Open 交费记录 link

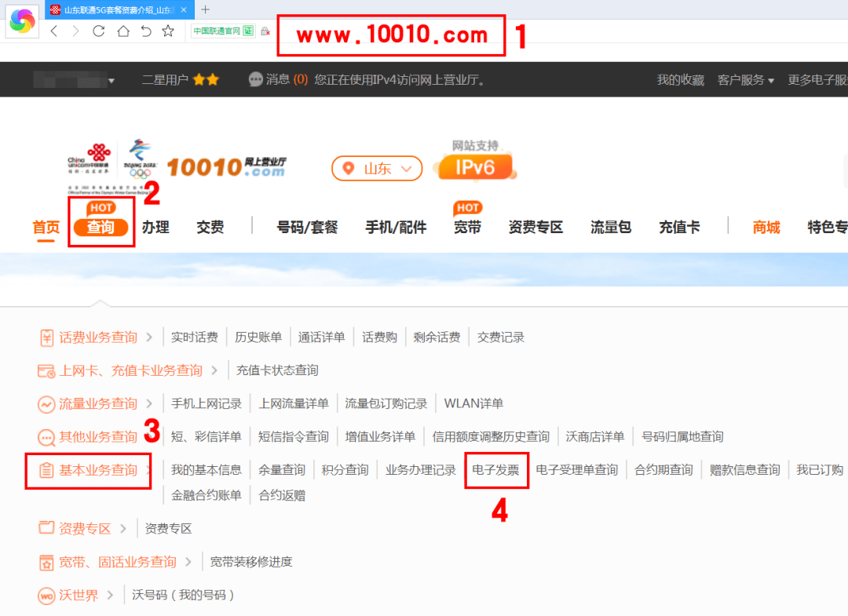[x=501, y=337]
